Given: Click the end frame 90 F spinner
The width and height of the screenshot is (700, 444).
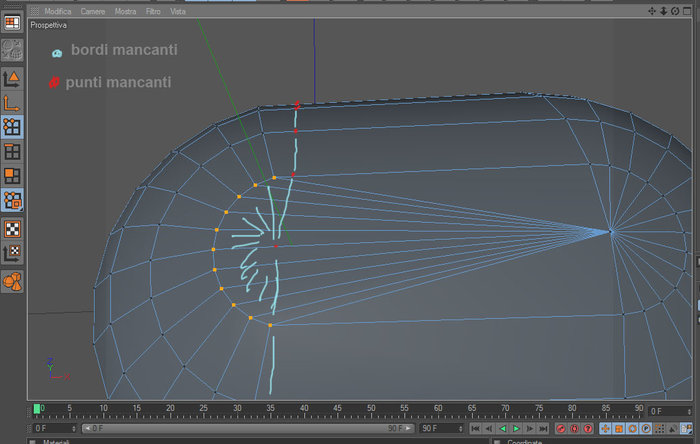Looking at the screenshot, I should point(460,428).
